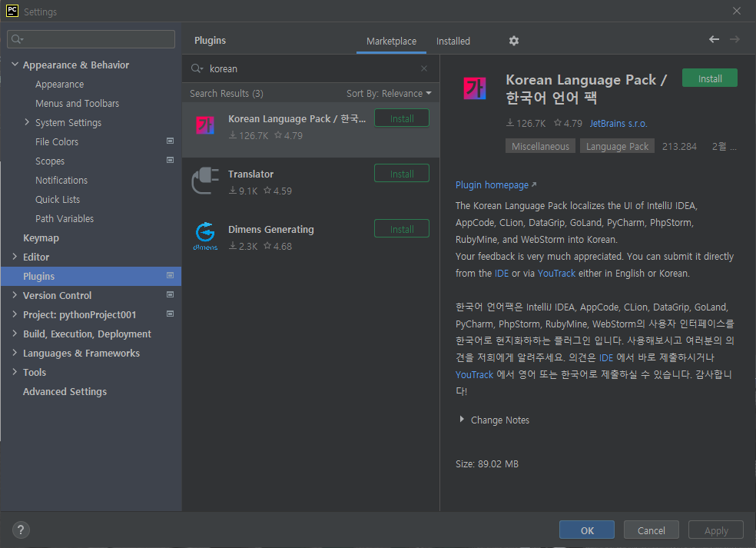The width and height of the screenshot is (756, 548).
Task: Click the Dimens Generating plugin icon
Action: click(205, 236)
